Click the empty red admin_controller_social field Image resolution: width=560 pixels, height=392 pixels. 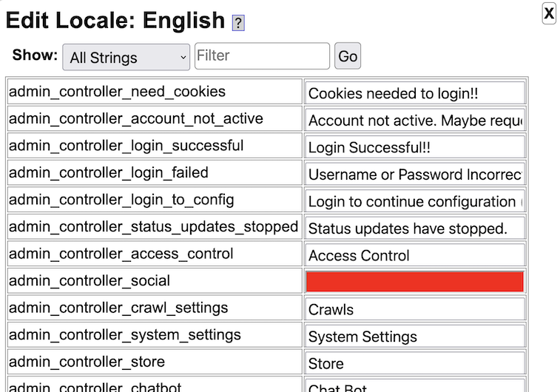[x=415, y=282]
